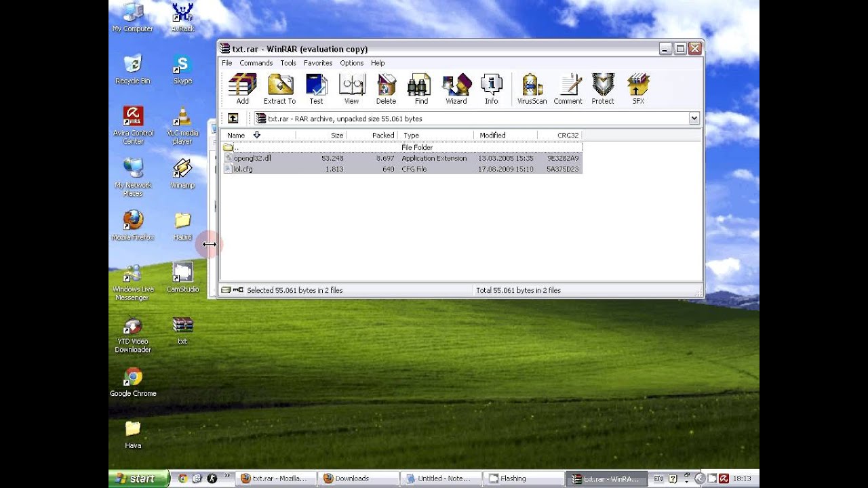Screen dimensions: 868x488
Task: Run VirusScan on the archive
Action: pyautogui.click(x=532, y=89)
